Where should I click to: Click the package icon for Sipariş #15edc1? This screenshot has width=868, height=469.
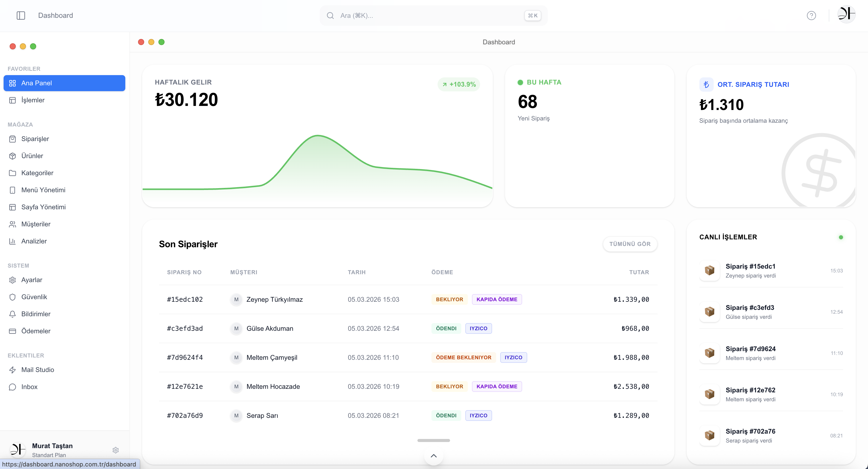click(710, 271)
